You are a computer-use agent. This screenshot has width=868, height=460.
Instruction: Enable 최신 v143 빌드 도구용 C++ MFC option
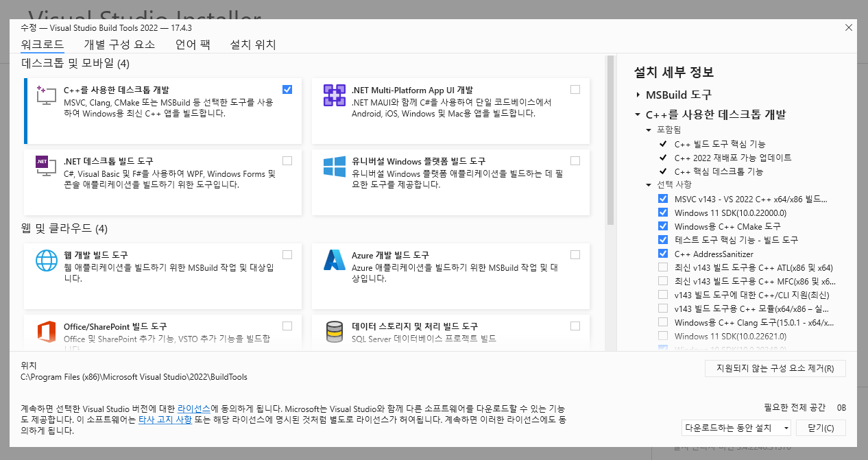[663, 281]
